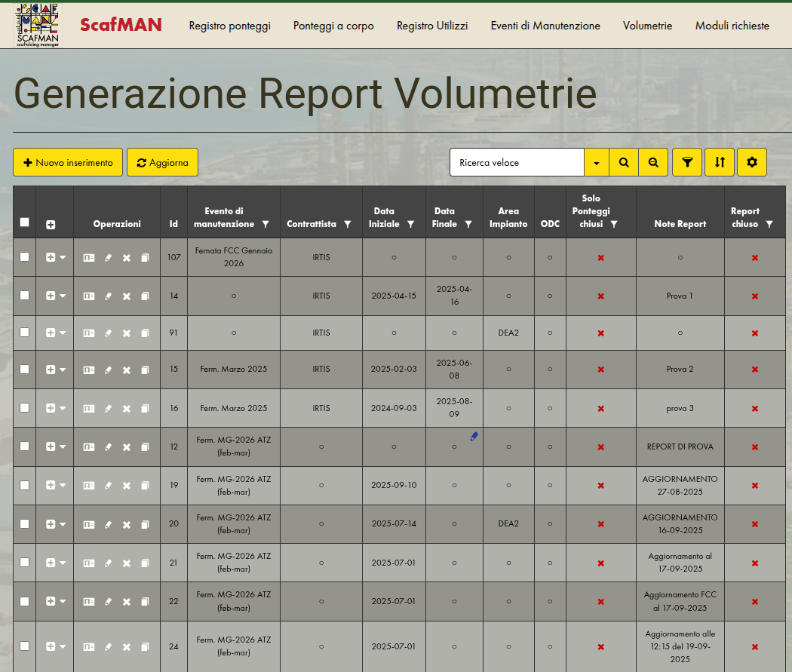Filter by Data Iniziale column funnel
This screenshot has height=672, width=792.
pyautogui.click(x=410, y=224)
